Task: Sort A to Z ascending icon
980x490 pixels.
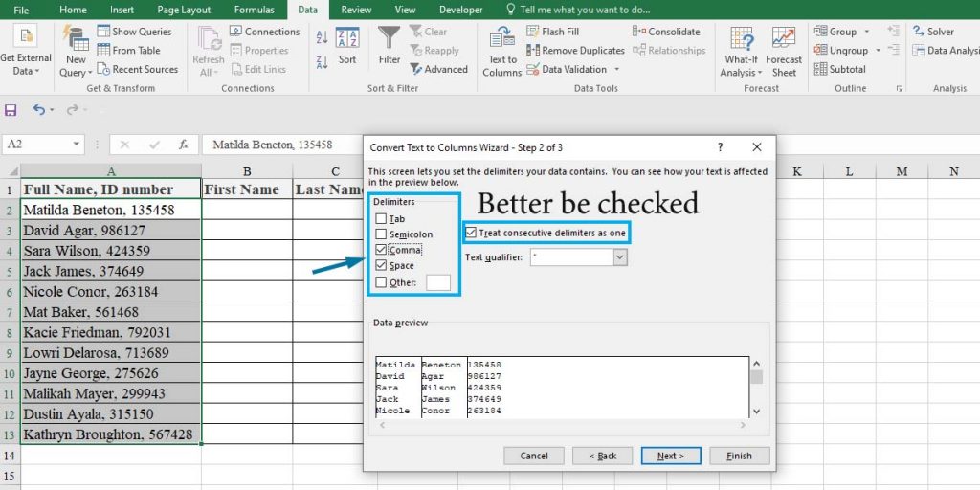Action: click(322, 37)
